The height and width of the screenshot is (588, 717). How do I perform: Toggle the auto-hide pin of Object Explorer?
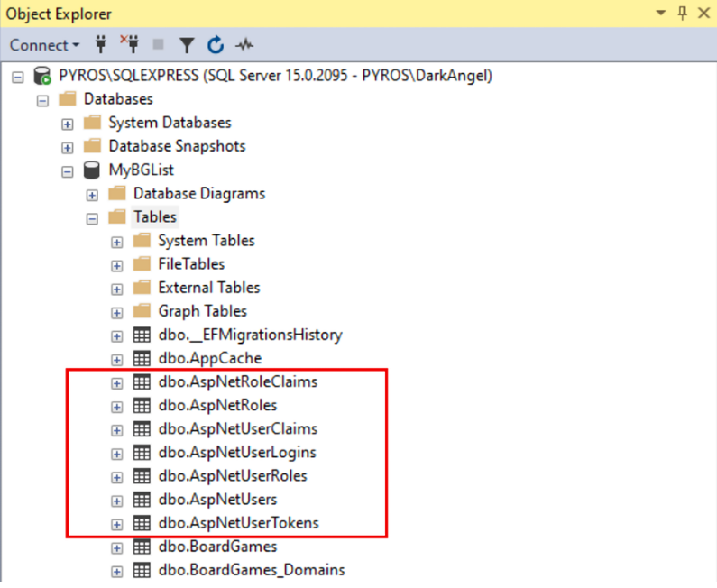tap(683, 13)
